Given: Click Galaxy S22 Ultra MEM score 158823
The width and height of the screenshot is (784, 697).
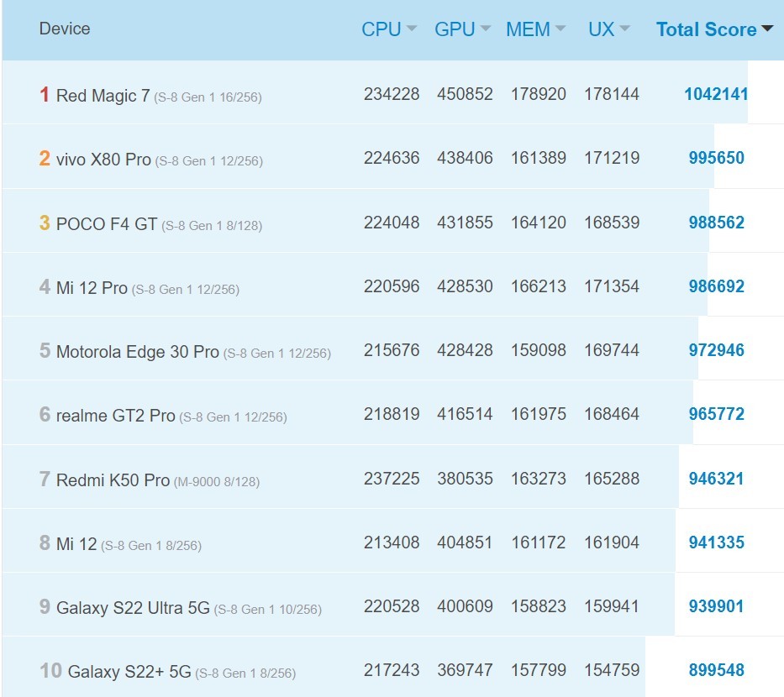Looking at the screenshot, I should tap(539, 606).
